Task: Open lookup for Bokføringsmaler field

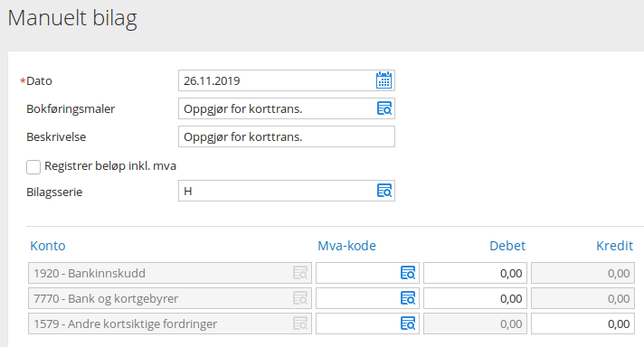Action: (384, 108)
